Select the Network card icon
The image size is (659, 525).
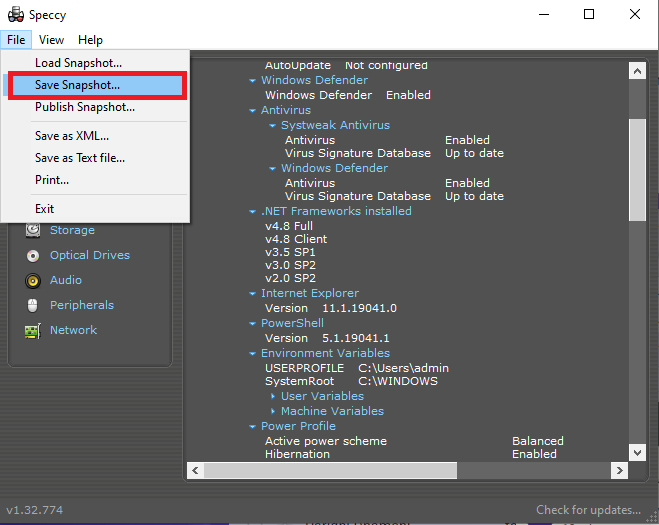tap(33, 331)
